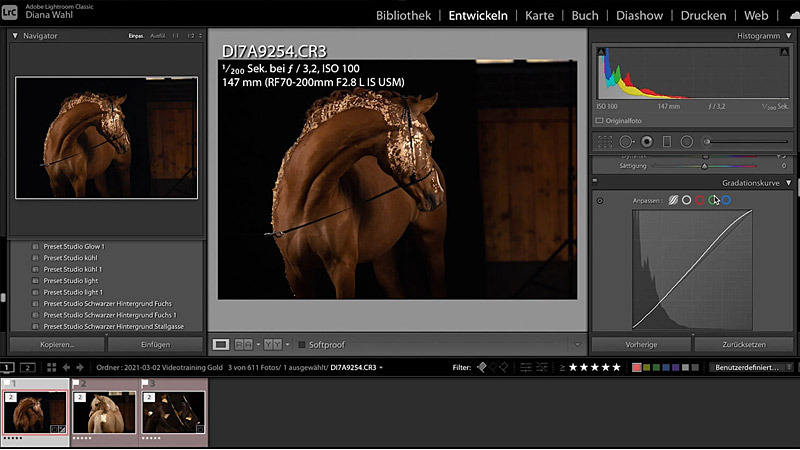Open the Benutzerdefiniert filter dropdown
The width and height of the screenshot is (800, 450).
[750, 368]
